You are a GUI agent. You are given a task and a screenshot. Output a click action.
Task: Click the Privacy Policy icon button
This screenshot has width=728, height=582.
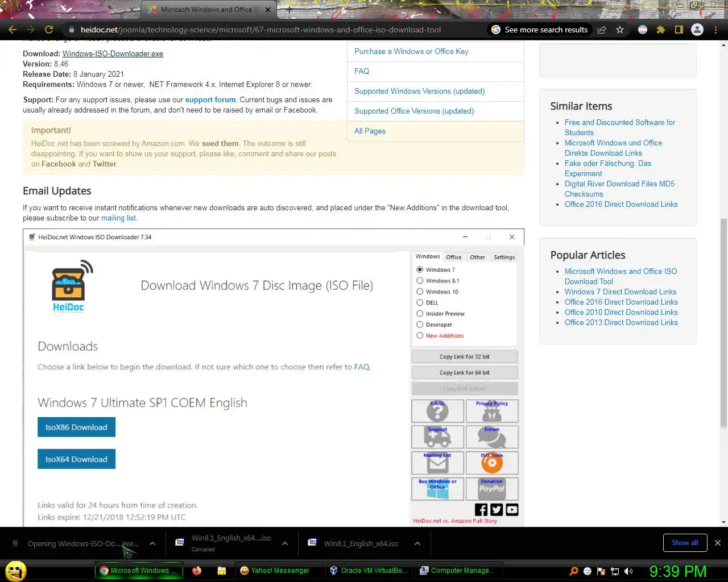tap(492, 411)
